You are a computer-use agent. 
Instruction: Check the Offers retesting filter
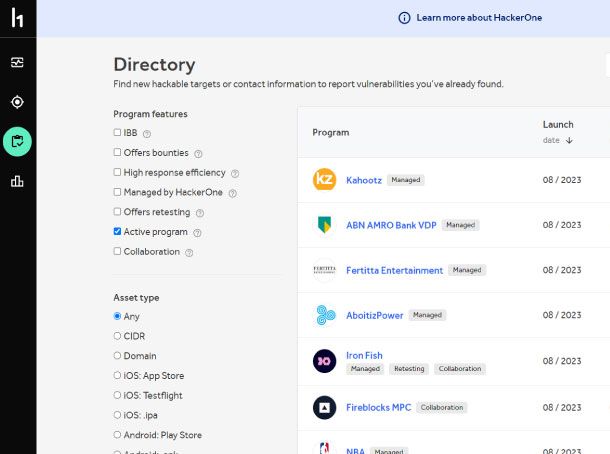117,212
